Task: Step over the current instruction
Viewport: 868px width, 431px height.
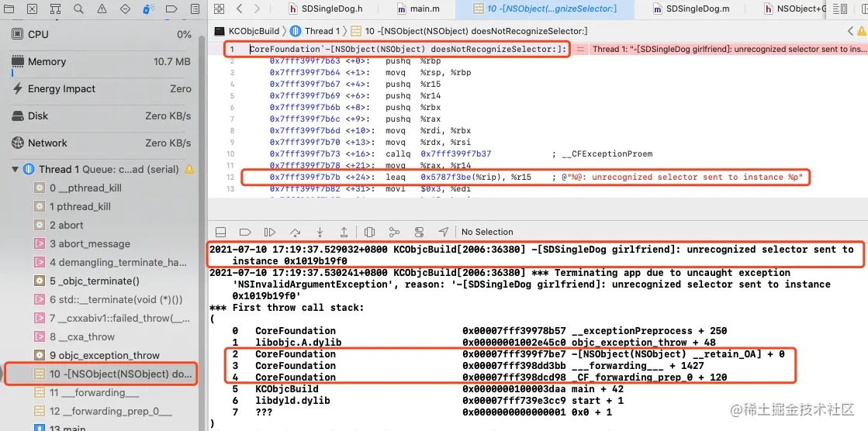Action: (295, 232)
